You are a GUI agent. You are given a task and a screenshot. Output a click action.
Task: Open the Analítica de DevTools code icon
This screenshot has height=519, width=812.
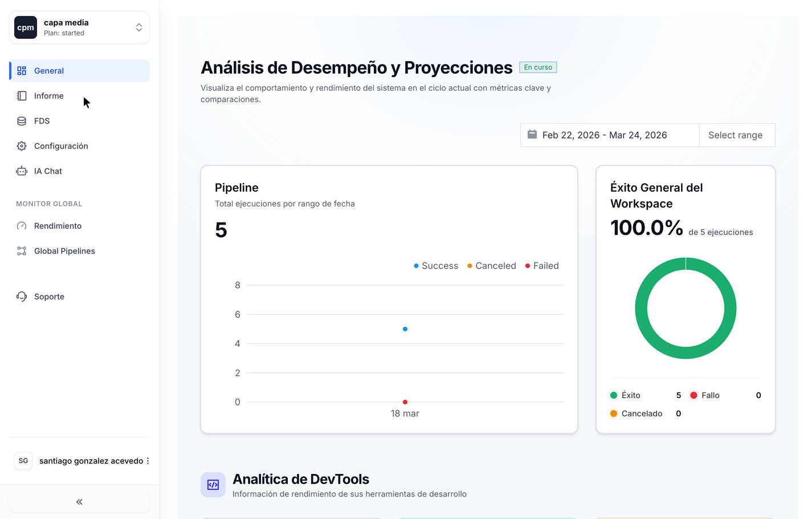pyautogui.click(x=213, y=484)
